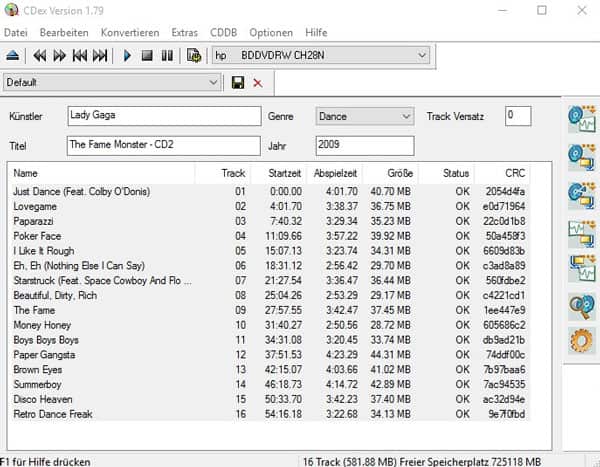Select track Just Dance (Feat. Colby O'Donis)
The width and height of the screenshot is (600, 467).
pos(269,191)
